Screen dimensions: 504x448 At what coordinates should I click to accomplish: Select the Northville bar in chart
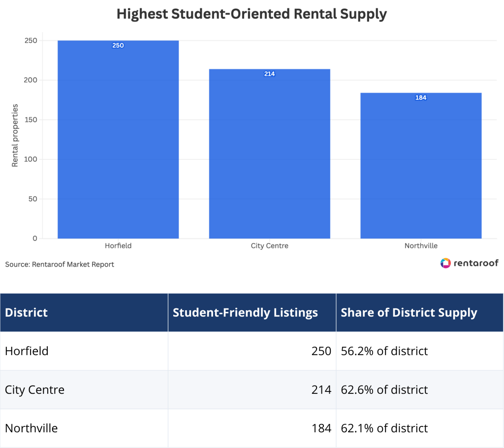421,165
